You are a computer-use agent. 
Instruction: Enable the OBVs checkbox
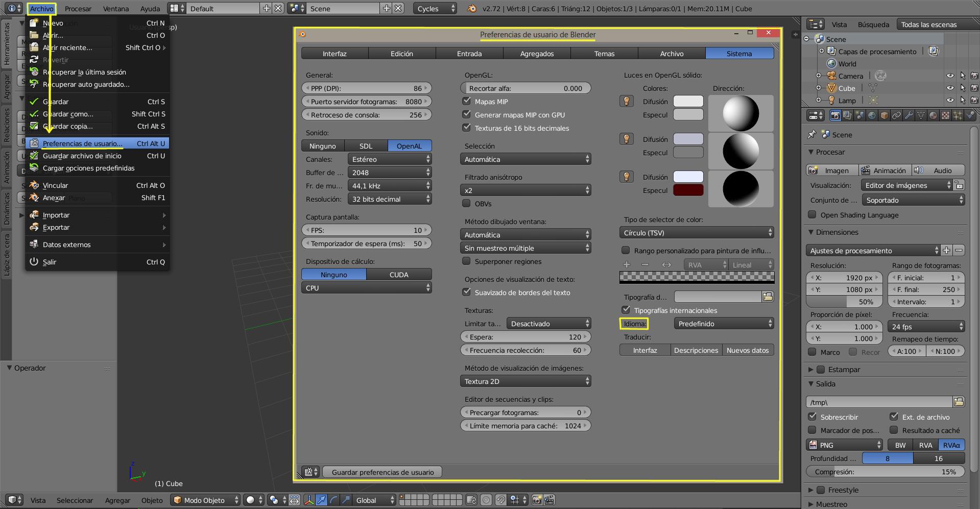(466, 203)
